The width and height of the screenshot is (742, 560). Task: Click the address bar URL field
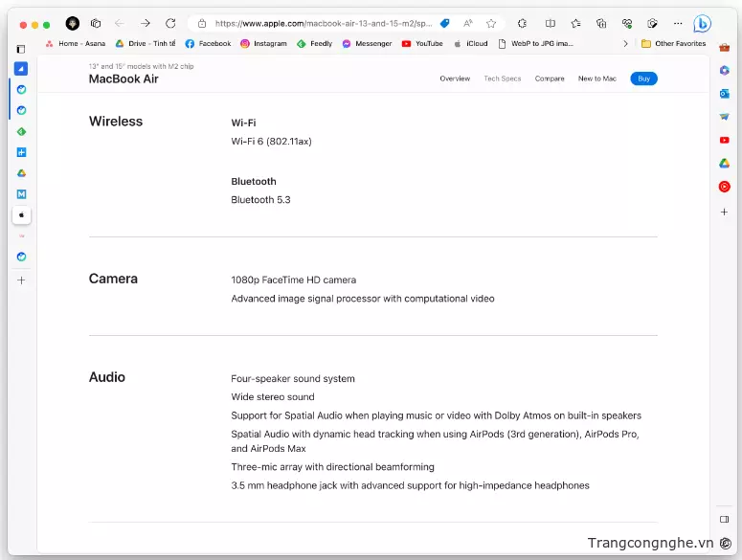pyautogui.click(x=316, y=23)
